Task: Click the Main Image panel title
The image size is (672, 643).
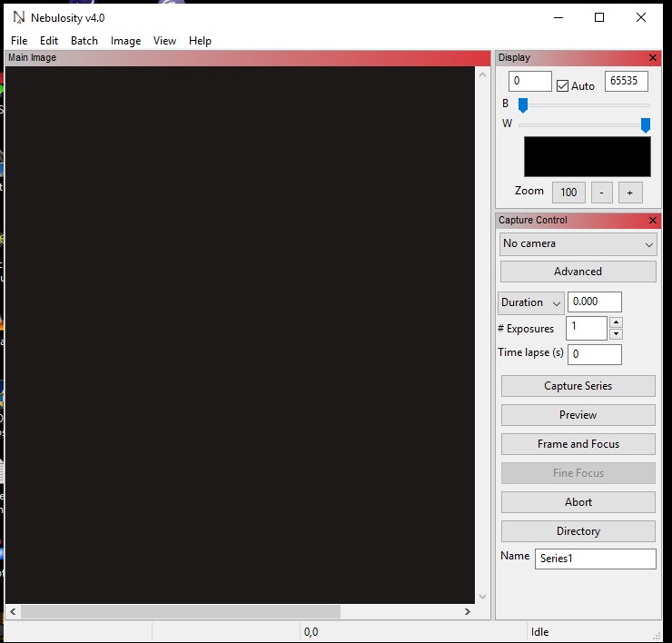Action: tap(32, 57)
